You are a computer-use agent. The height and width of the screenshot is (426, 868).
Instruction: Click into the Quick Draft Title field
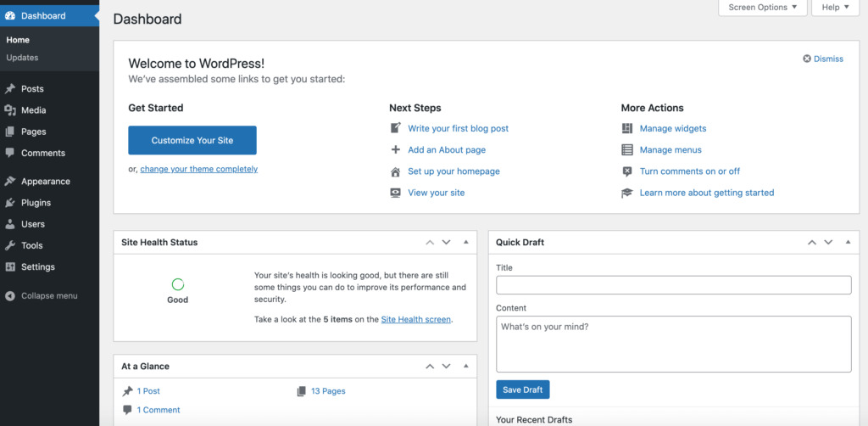[x=673, y=285]
